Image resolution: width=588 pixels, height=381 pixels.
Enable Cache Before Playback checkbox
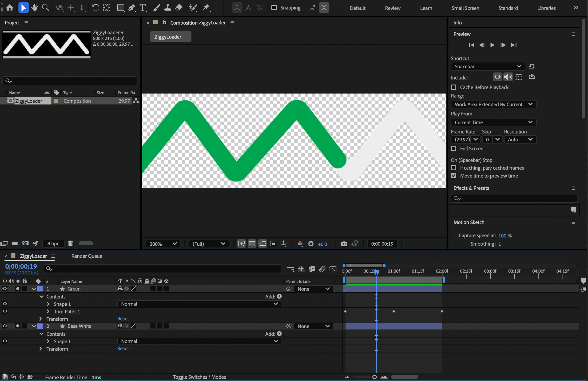click(x=454, y=87)
